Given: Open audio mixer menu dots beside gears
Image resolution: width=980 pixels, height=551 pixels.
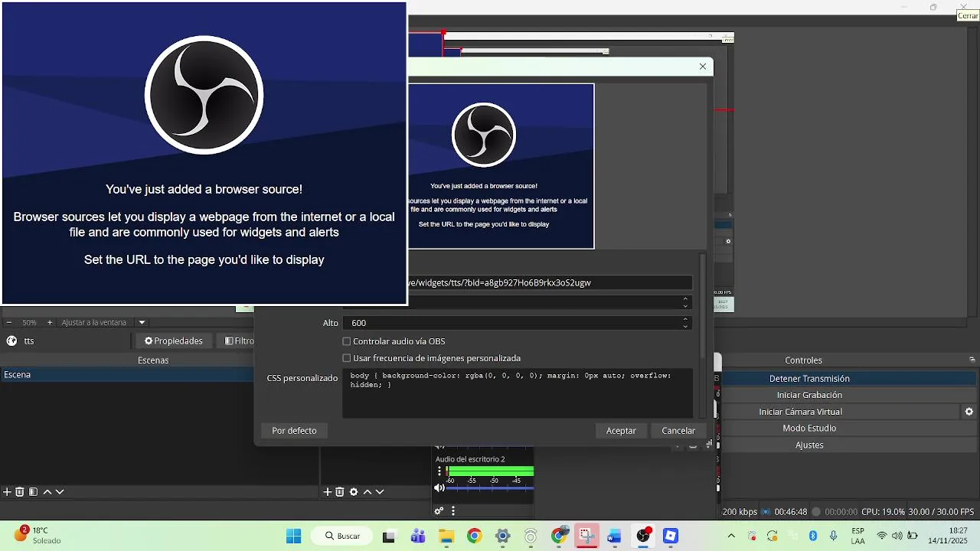Looking at the screenshot, I should pyautogui.click(x=453, y=510).
